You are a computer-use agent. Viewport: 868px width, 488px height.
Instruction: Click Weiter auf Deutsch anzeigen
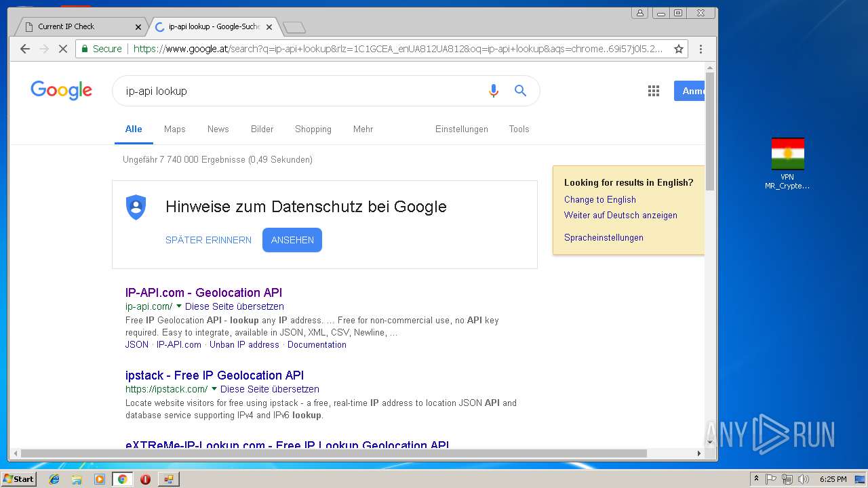620,215
